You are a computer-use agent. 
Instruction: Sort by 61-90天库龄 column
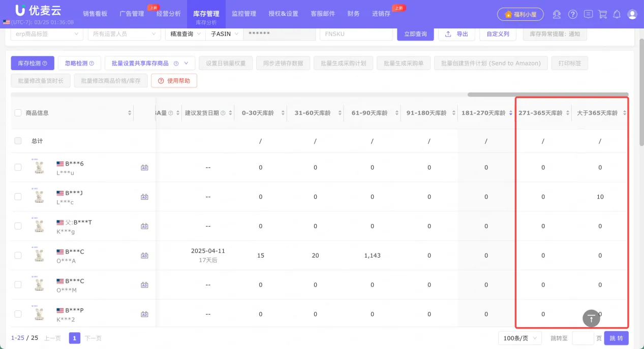pyautogui.click(x=397, y=113)
